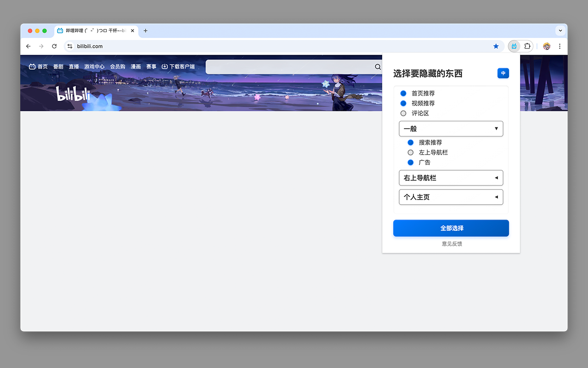Click the browser profile avatar icon
The height and width of the screenshot is (368, 588).
click(546, 46)
